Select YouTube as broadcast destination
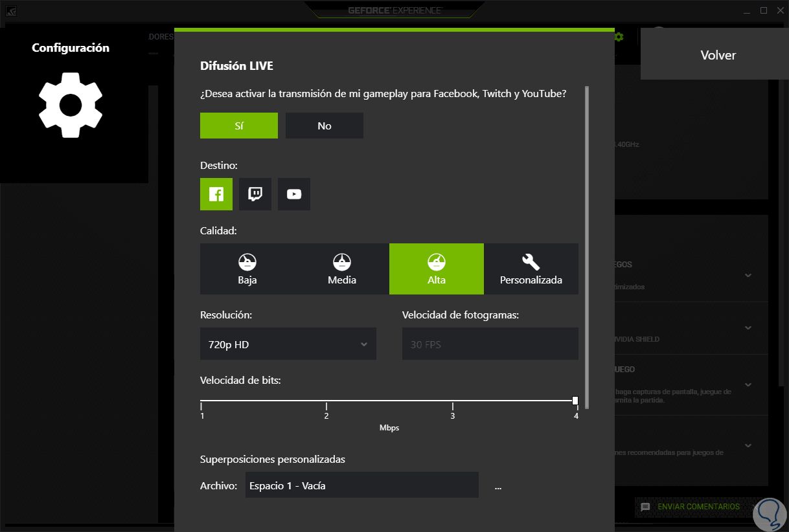Image resolution: width=789 pixels, height=532 pixels. [294, 194]
